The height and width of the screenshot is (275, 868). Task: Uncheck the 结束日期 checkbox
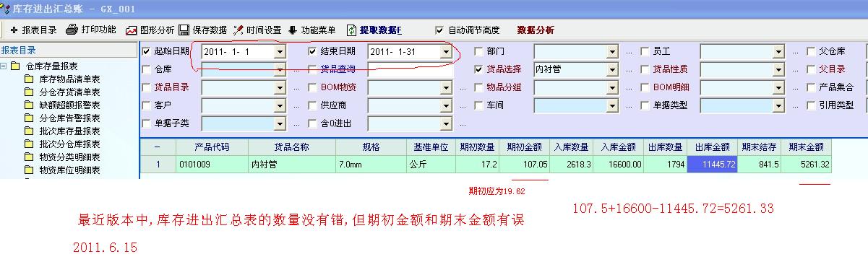[x=313, y=51]
